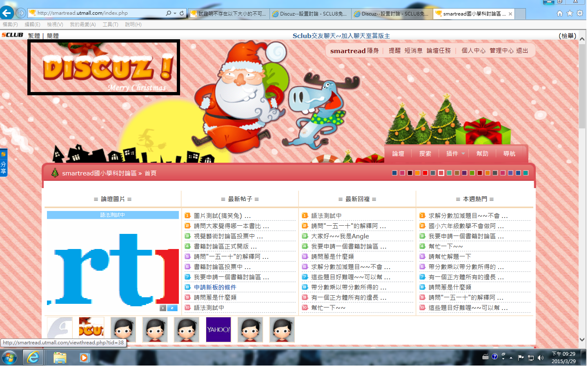Open a new blank browser tab
Viewport: 588px width, 368px height.
tap(520, 13)
